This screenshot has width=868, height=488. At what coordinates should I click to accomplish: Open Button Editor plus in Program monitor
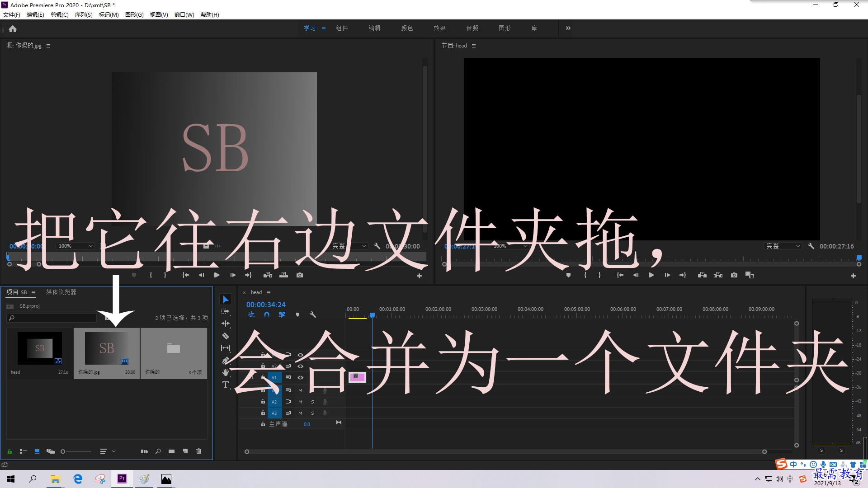(853, 276)
